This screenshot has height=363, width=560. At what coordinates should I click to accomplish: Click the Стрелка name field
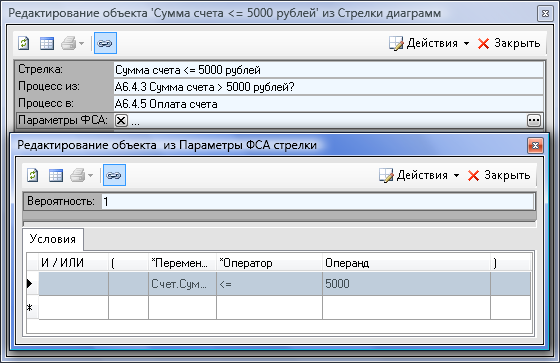(x=329, y=70)
